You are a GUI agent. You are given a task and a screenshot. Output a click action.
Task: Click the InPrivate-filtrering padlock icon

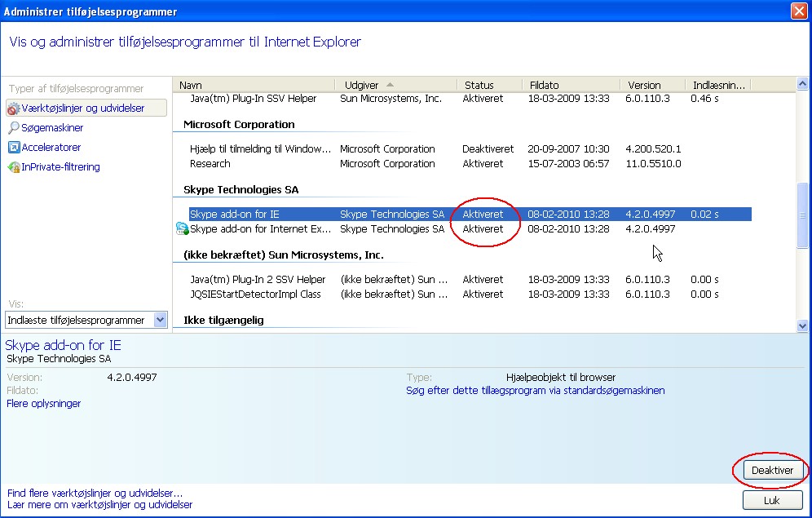click(x=14, y=167)
